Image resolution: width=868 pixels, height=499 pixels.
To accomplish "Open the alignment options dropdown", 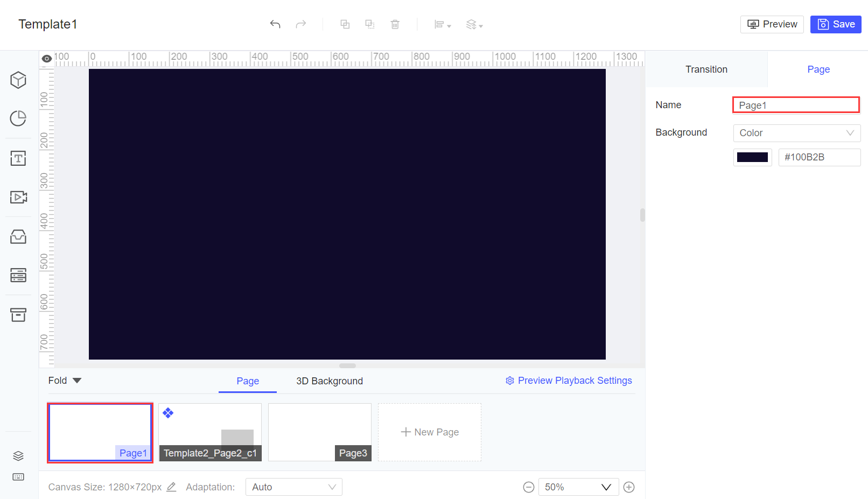I will [443, 24].
